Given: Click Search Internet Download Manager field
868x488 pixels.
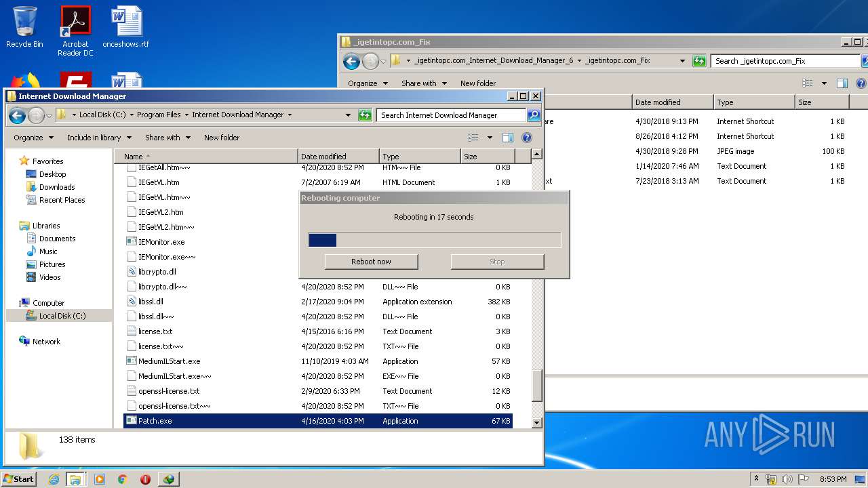Looking at the screenshot, I should (451, 115).
